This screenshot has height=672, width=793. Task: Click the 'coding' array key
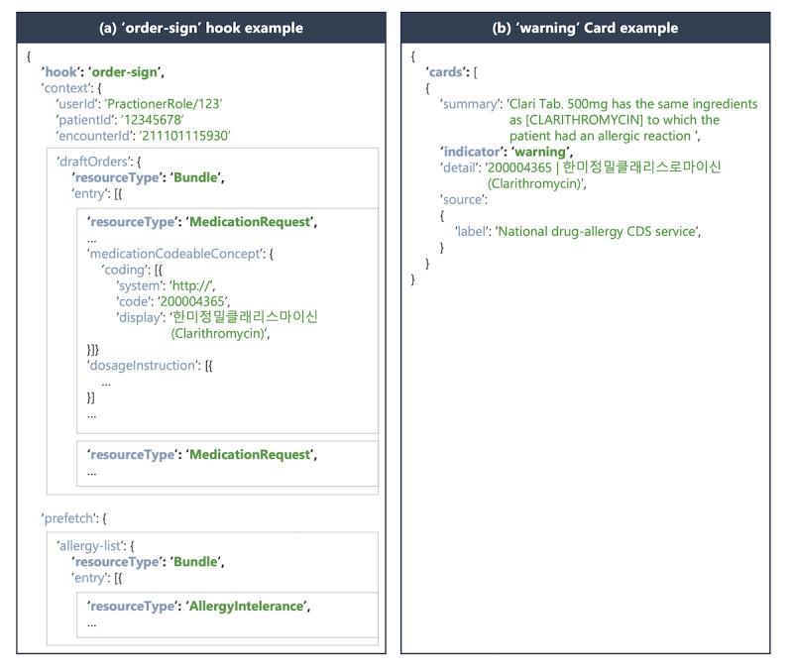(x=128, y=270)
